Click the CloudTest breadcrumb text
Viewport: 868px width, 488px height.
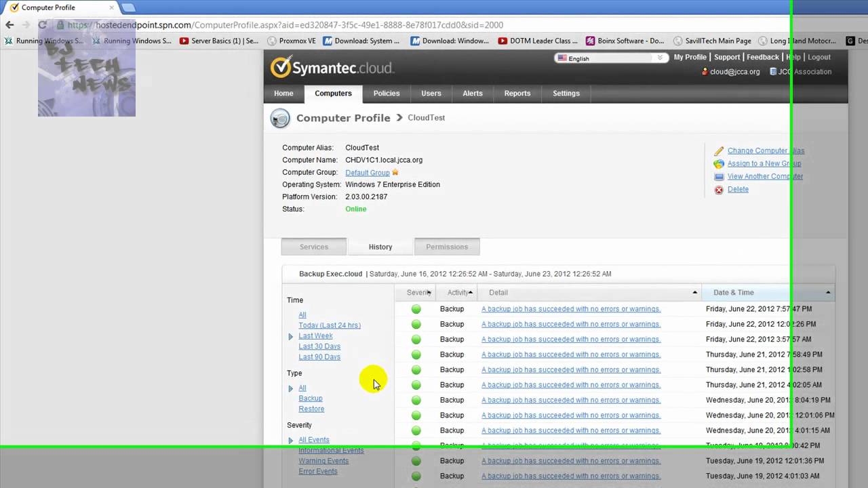427,118
